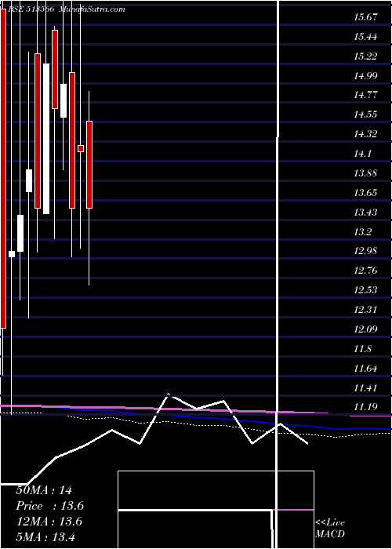Click the 12.53 price axis label
The height and width of the screenshot is (549, 392).
[366, 290]
